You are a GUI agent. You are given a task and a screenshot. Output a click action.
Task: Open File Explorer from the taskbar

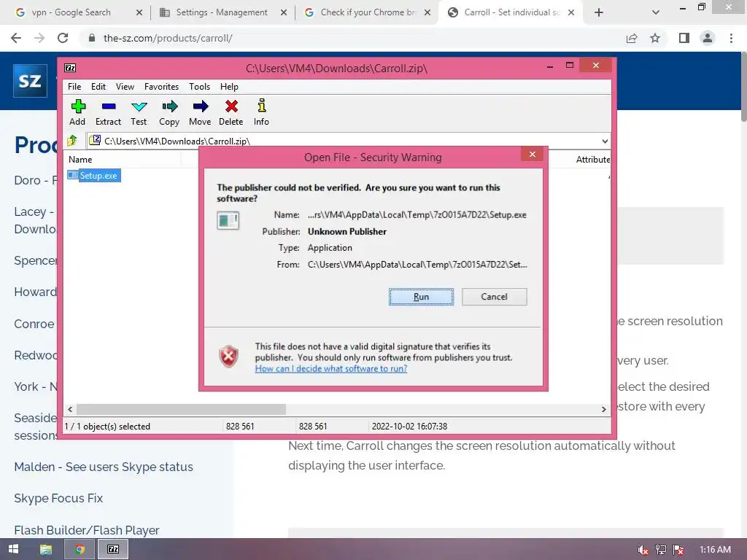click(46, 549)
